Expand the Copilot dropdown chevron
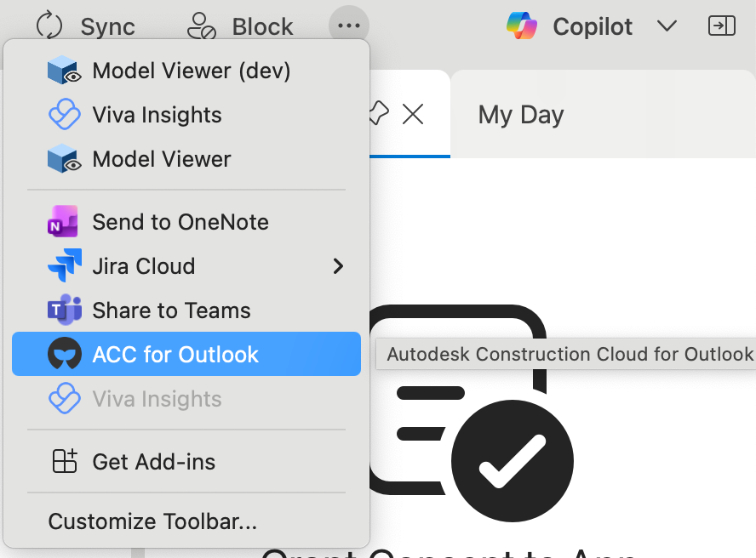Screen dimensions: 756x558 [x=667, y=26]
